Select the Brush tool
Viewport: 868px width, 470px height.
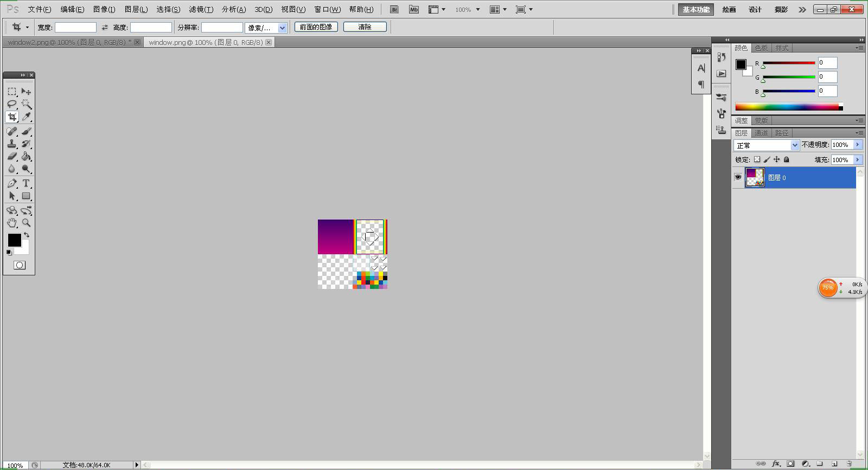[x=26, y=132]
